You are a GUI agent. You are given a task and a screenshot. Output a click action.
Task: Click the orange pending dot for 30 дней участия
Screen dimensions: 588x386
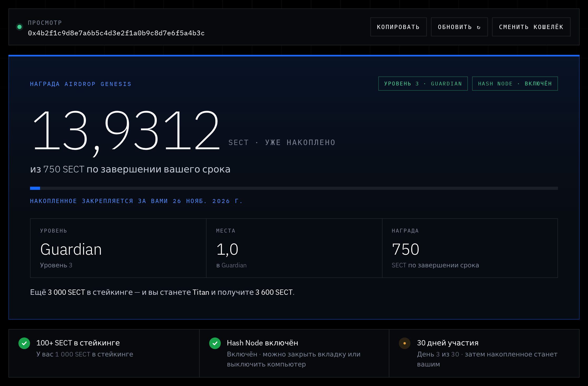click(405, 343)
